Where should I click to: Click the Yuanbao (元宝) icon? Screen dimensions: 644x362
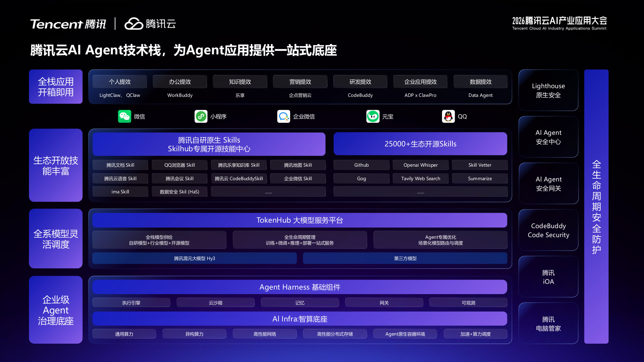[x=373, y=116]
